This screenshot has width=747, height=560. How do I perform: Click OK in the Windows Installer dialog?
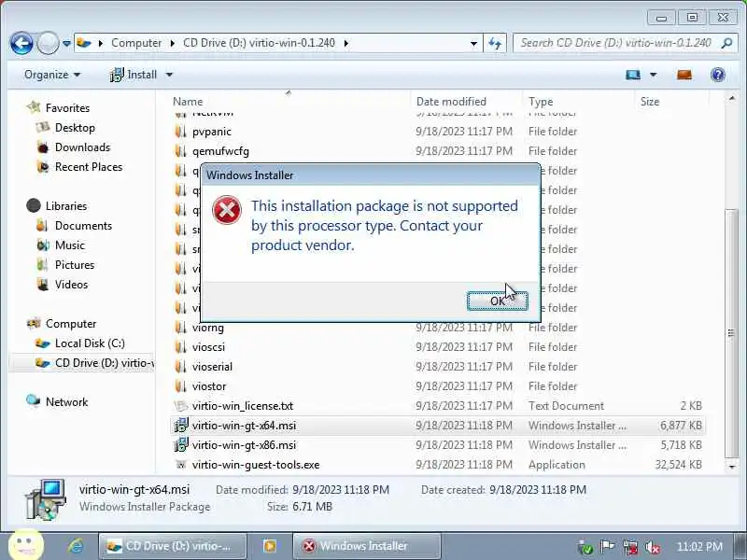click(498, 301)
